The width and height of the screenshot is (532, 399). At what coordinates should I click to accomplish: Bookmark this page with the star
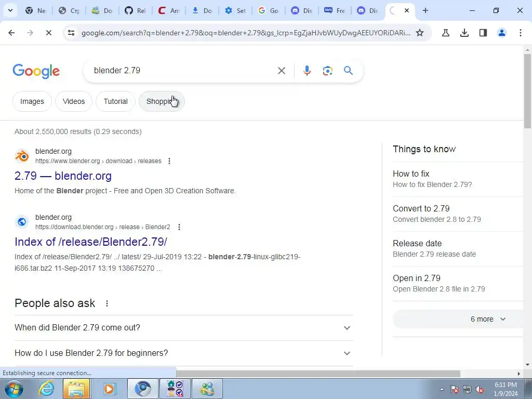tap(420, 33)
